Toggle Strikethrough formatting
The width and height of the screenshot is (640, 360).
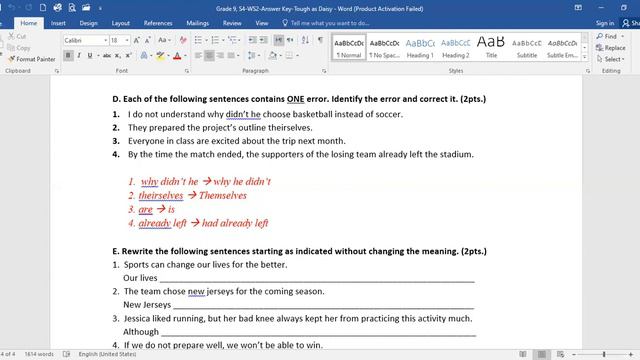[107, 55]
